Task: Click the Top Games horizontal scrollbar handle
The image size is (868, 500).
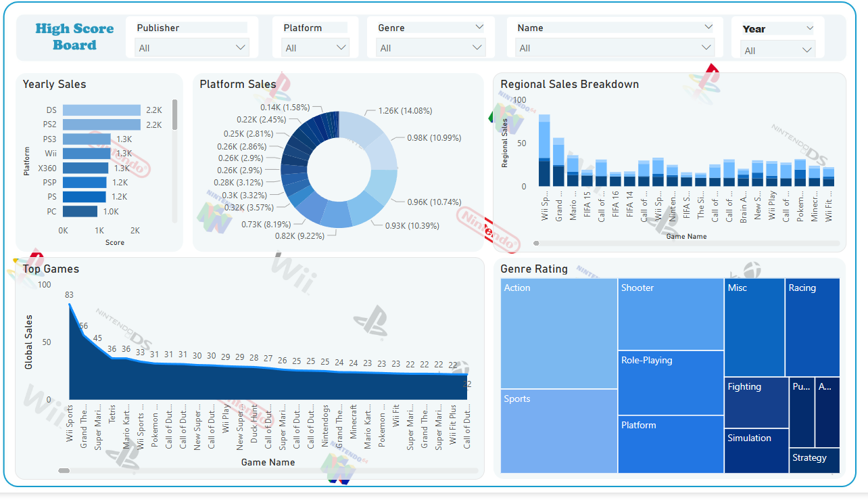Action: coord(64,470)
